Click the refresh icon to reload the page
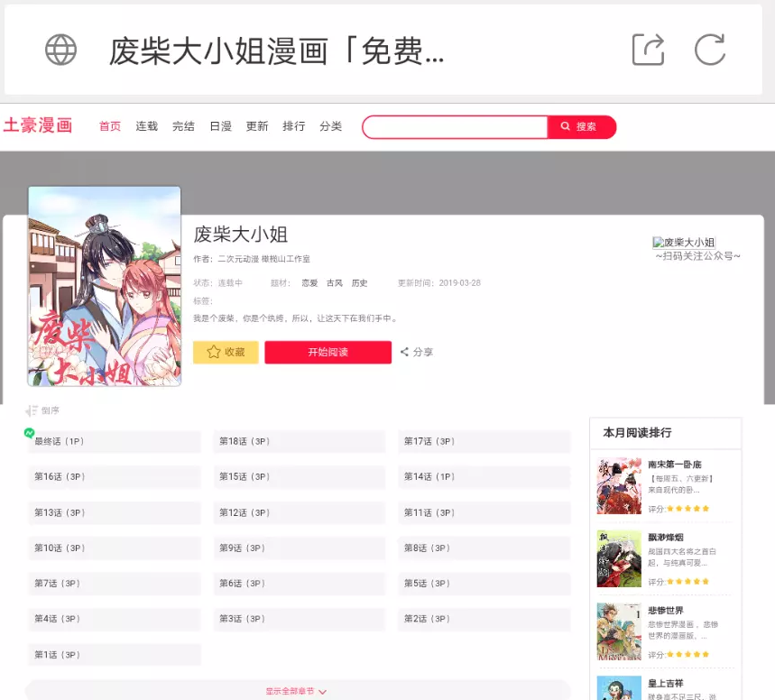 coord(712,51)
